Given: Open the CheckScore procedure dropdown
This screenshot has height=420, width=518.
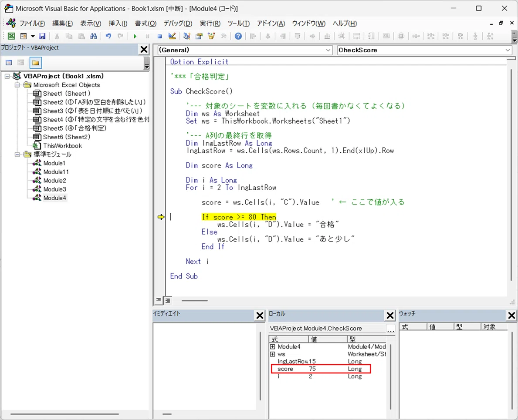Looking at the screenshot, I should click(425, 50).
